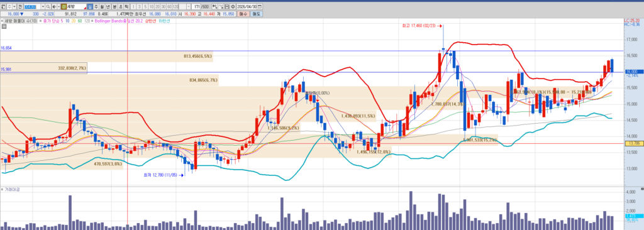Click the 2026/04/30 date field
This screenshot has height=230, width=644.
(x=247, y=7)
